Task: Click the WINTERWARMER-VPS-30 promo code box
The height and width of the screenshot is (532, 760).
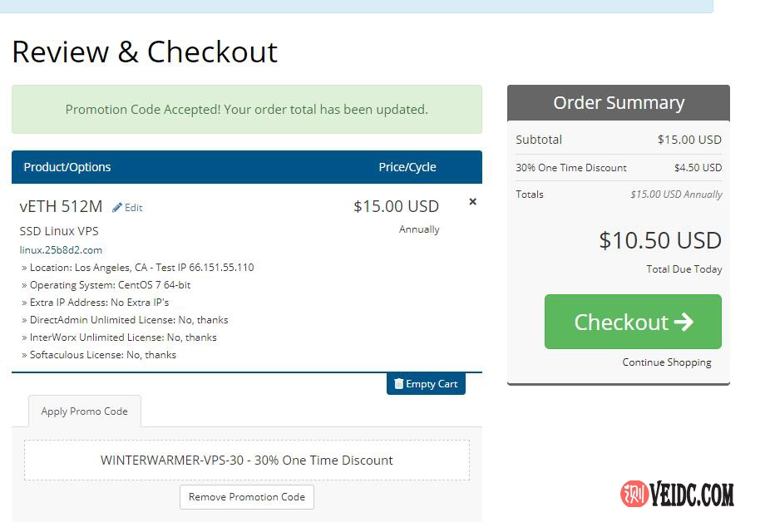Action: 246,461
